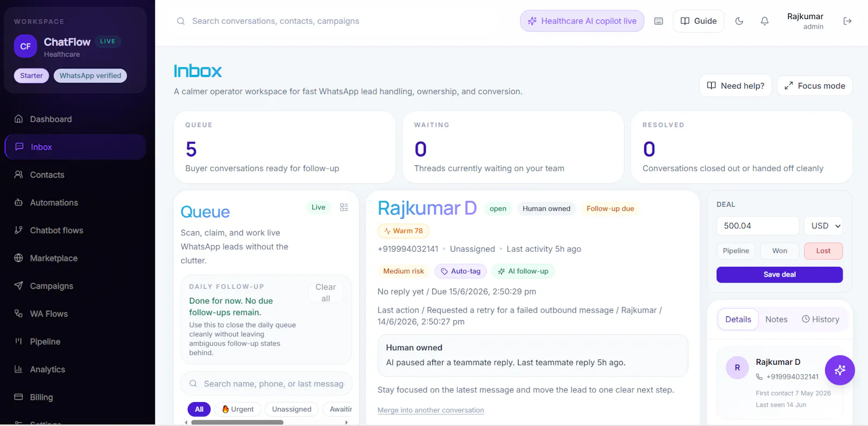Click the logout arrow icon
Image resolution: width=868 pixels, height=426 pixels.
click(x=847, y=21)
